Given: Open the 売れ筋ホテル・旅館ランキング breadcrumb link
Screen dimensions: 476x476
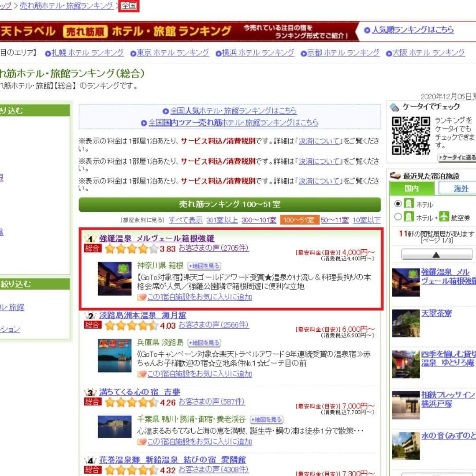Looking at the screenshot, I should (x=66, y=6).
